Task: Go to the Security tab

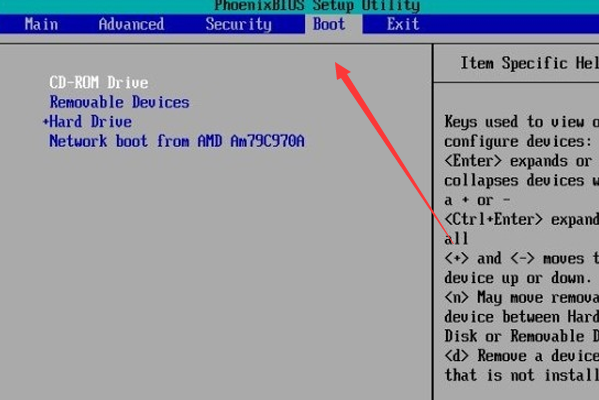Action: (239, 24)
